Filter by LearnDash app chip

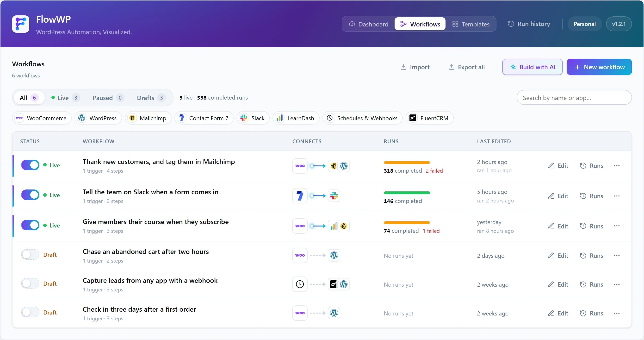coord(296,118)
